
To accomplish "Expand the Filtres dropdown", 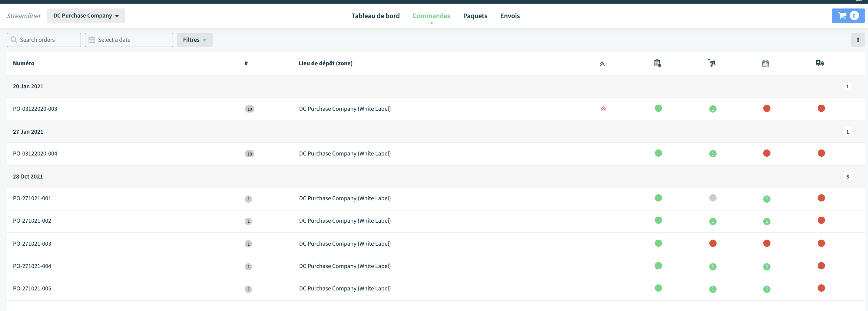I will pos(194,40).
